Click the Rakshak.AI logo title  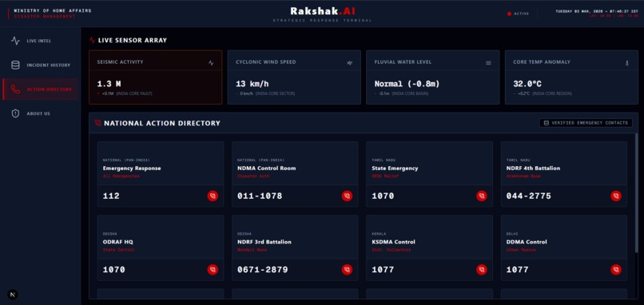[323, 11]
